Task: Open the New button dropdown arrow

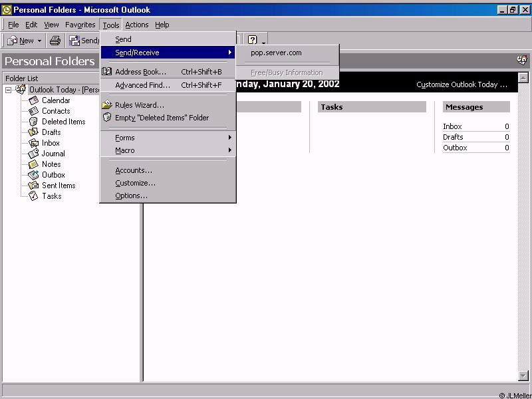Action: pyautogui.click(x=39, y=41)
